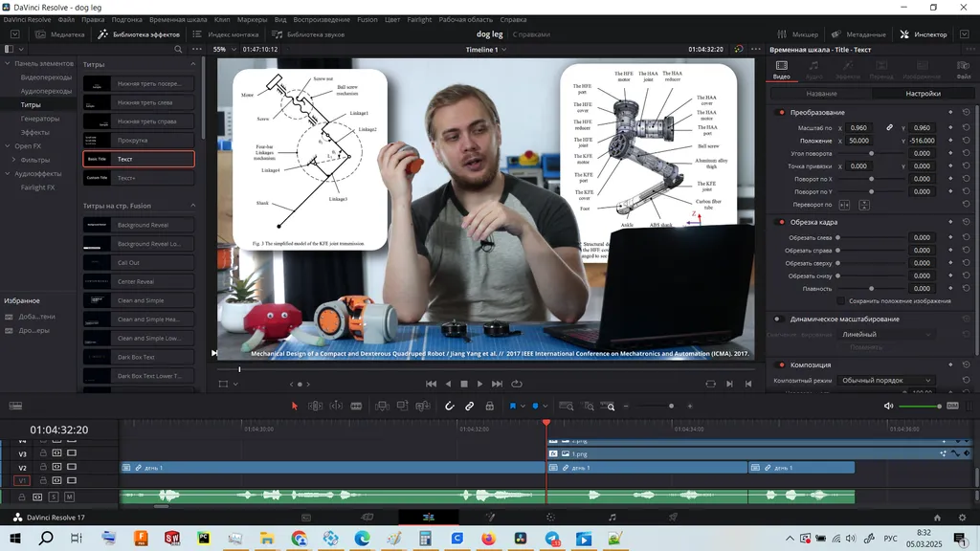This screenshot has width=980, height=551.
Task: Switch to the Fairlight page icon
Action: [612, 518]
